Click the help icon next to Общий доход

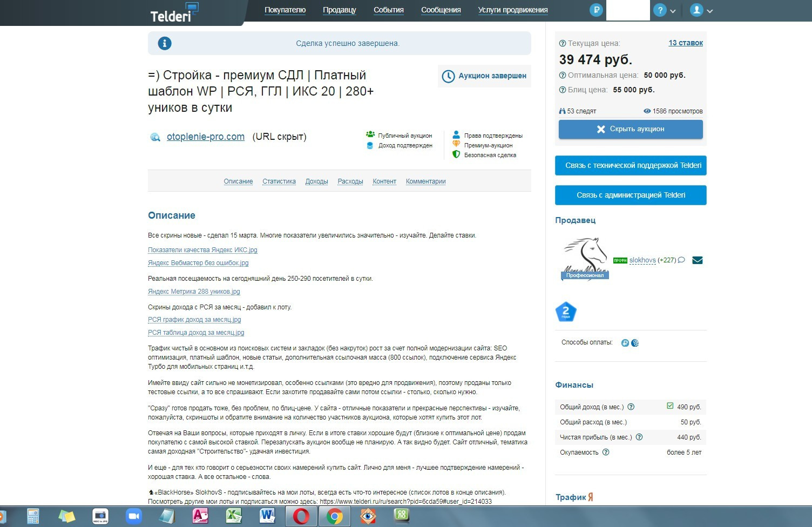coord(631,407)
